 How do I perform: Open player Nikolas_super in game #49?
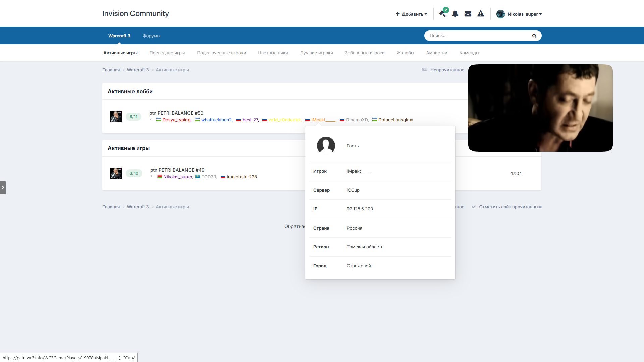tap(178, 177)
